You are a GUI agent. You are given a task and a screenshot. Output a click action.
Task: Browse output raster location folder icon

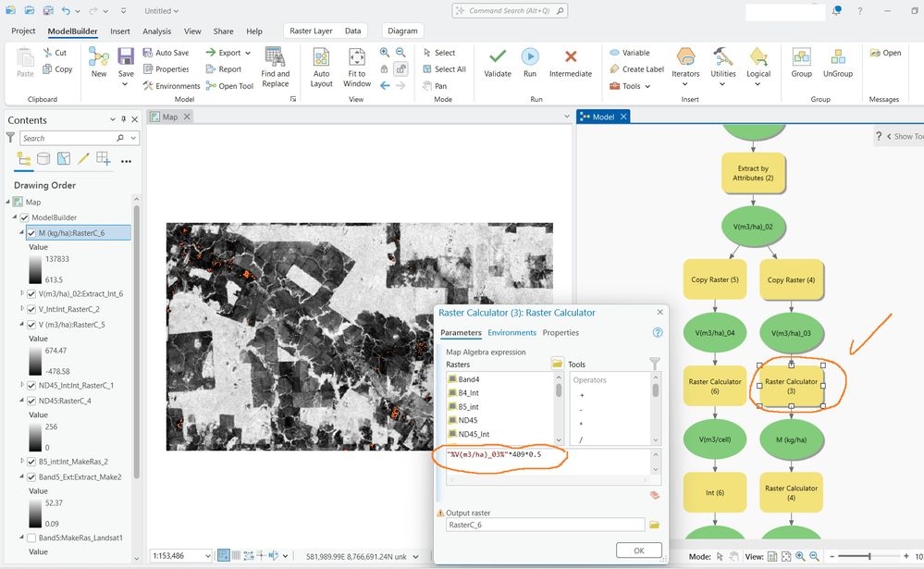coord(654,525)
